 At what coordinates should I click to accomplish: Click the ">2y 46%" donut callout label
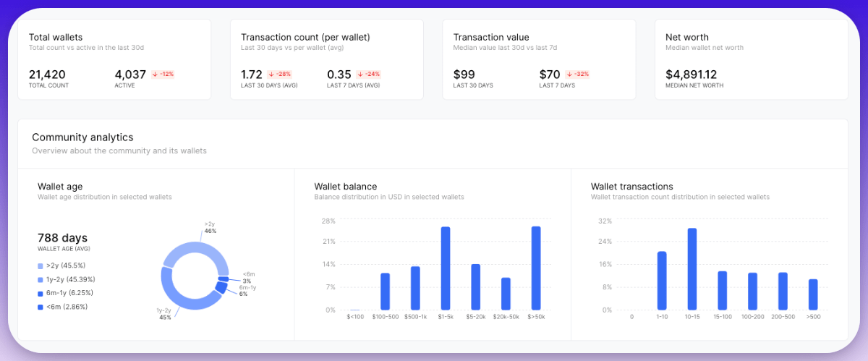[210, 227]
